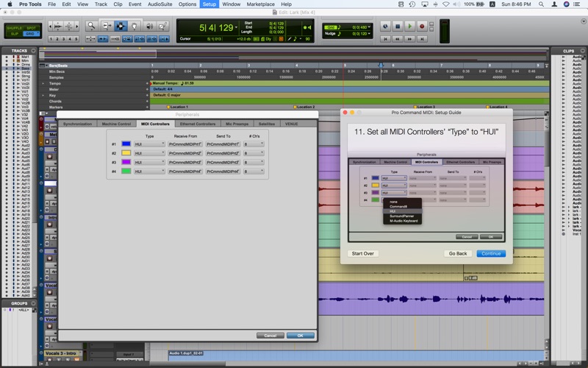Click OK in Peripherals dialog
Viewport: 588px width, 368px height.
tap(301, 336)
